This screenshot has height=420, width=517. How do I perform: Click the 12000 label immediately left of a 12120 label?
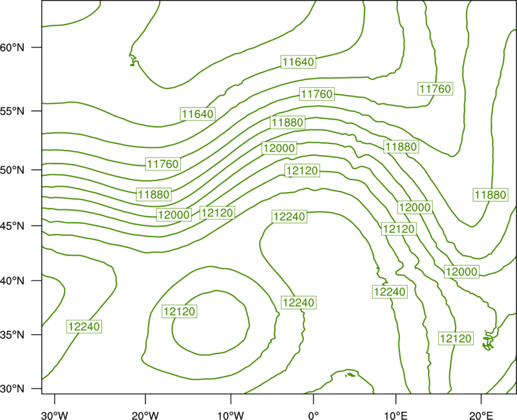(x=174, y=215)
